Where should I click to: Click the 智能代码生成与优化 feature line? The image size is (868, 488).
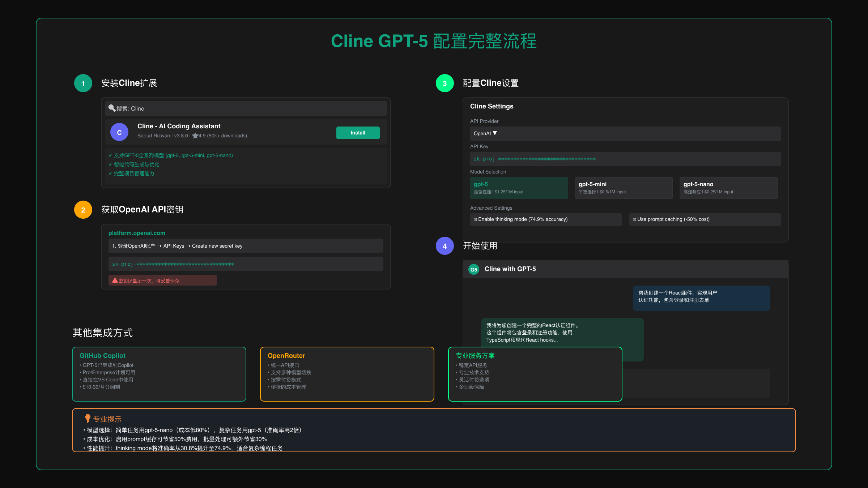[134, 164]
